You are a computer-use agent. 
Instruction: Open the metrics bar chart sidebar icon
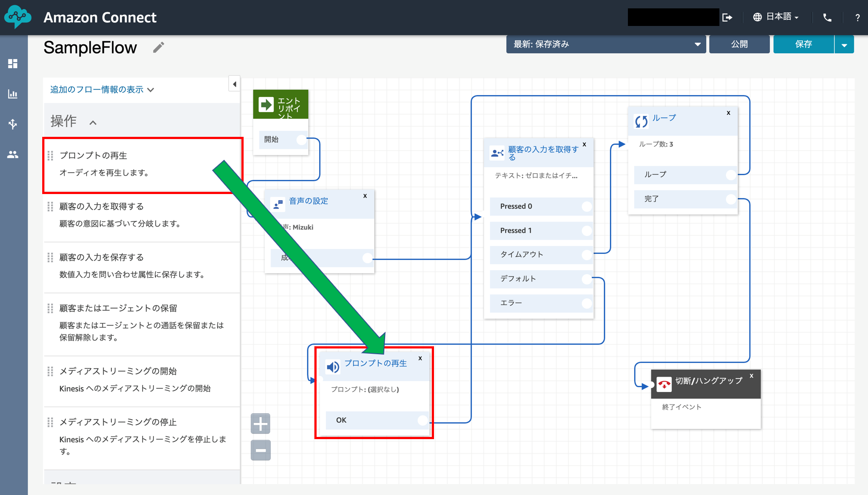pyautogui.click(x=13, y=94)
